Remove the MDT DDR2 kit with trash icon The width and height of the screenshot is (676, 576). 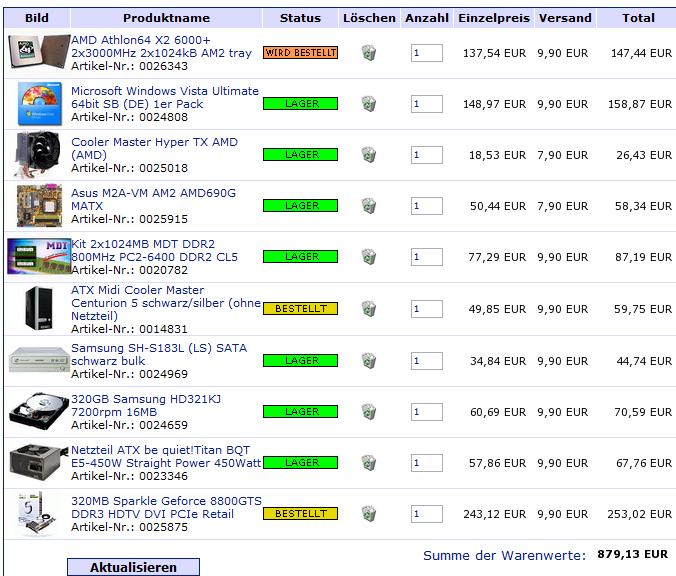pyautogui.click(x=369, y=257)
